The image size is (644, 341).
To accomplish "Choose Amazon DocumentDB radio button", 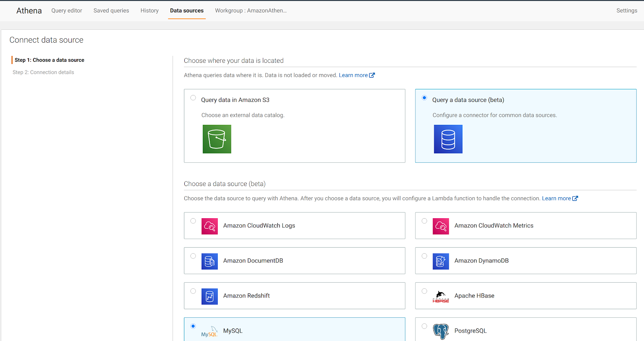I will (193, 256).
